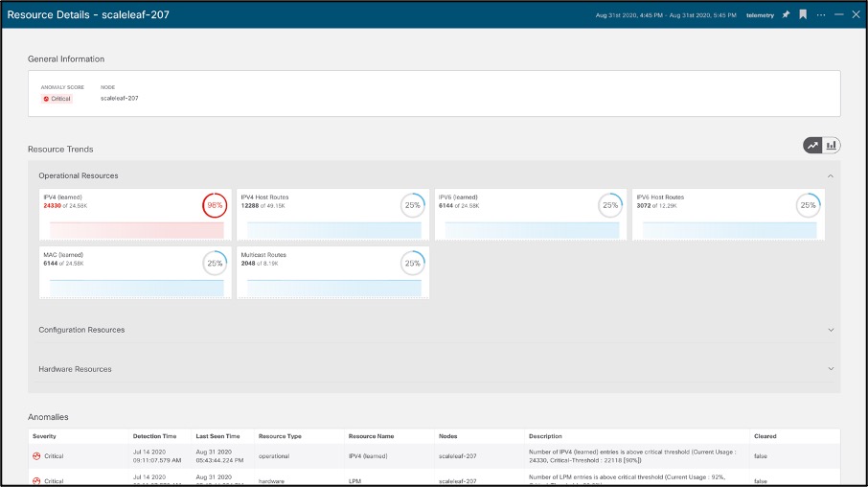
Task: Click the 25% gauge on IPV4 Host Routes
Action: point(412,205)
